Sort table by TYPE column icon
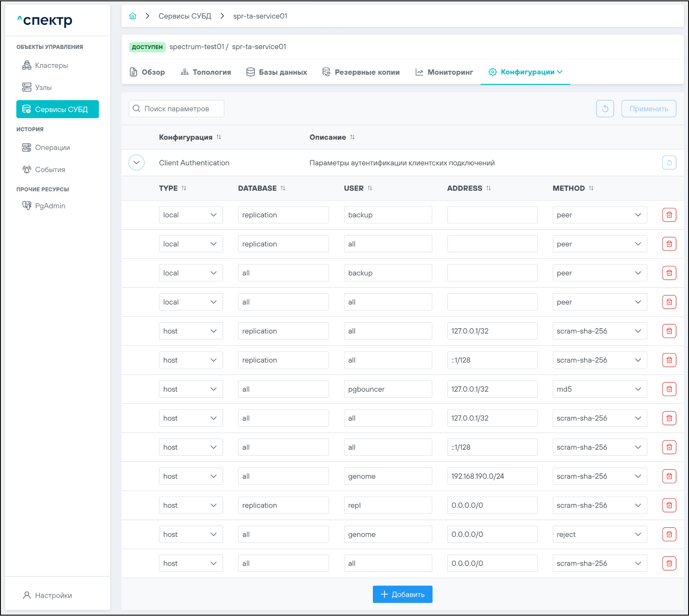Viewport: 689px width, 616px height. click(x=184, y=188)
